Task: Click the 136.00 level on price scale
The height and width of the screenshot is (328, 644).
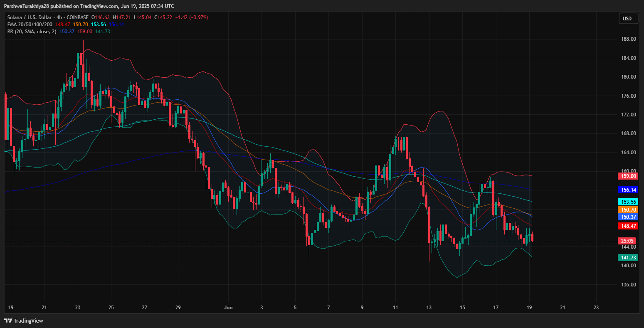Action: (628, 285)
